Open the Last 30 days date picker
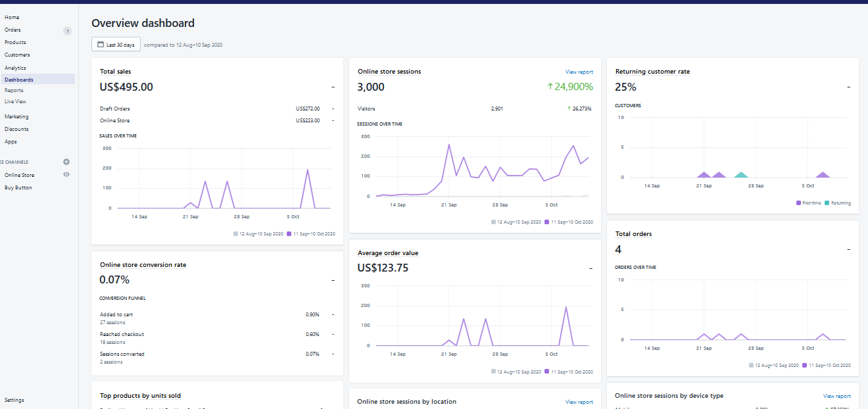The height and width of the screenshot is (409, 868). point(116,45)
